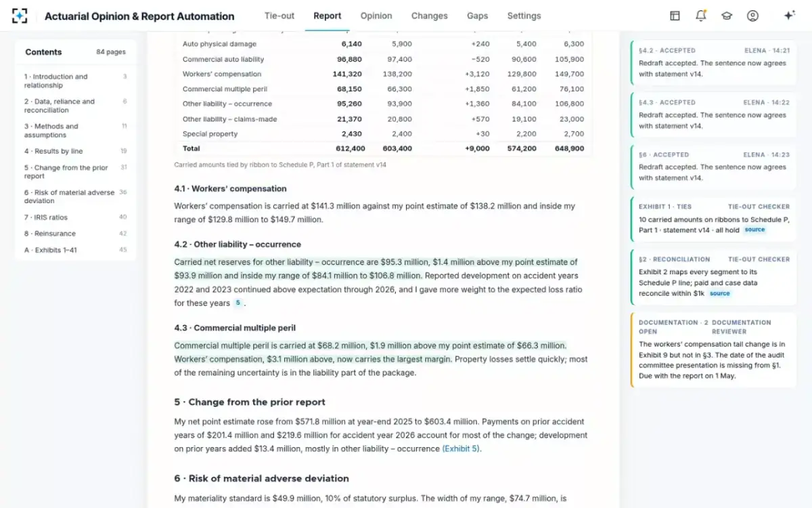Jump to 2 · Data, reliance and reconciliation
The image size is (812, 508).
[x=75, y=106]
